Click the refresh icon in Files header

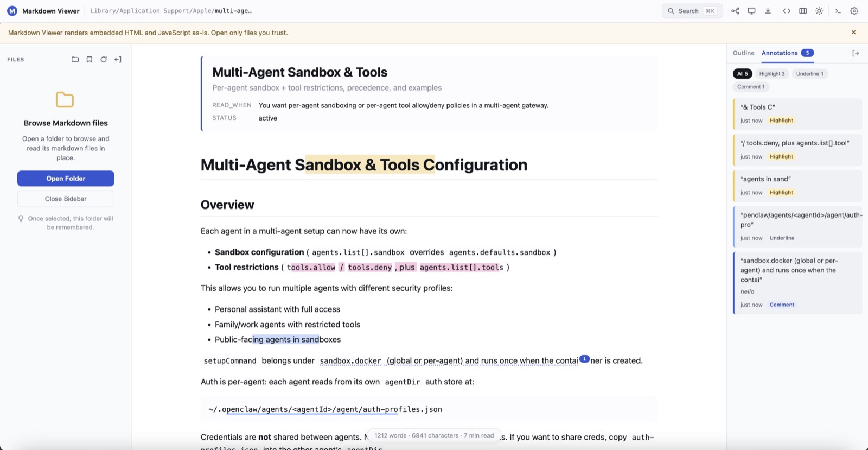point(104,60)
